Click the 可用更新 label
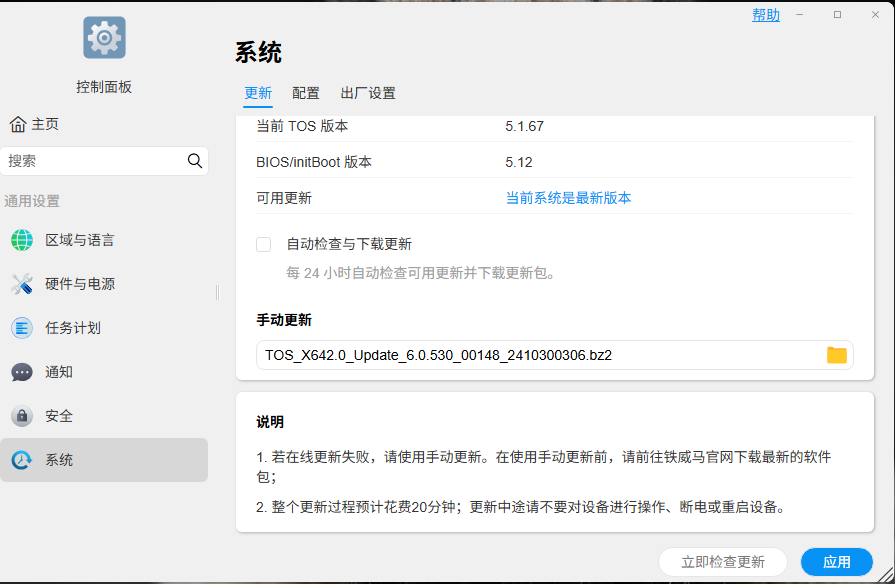Image resolution: width=895 pixels, height=584 pixels. click(x=284, y=198)
